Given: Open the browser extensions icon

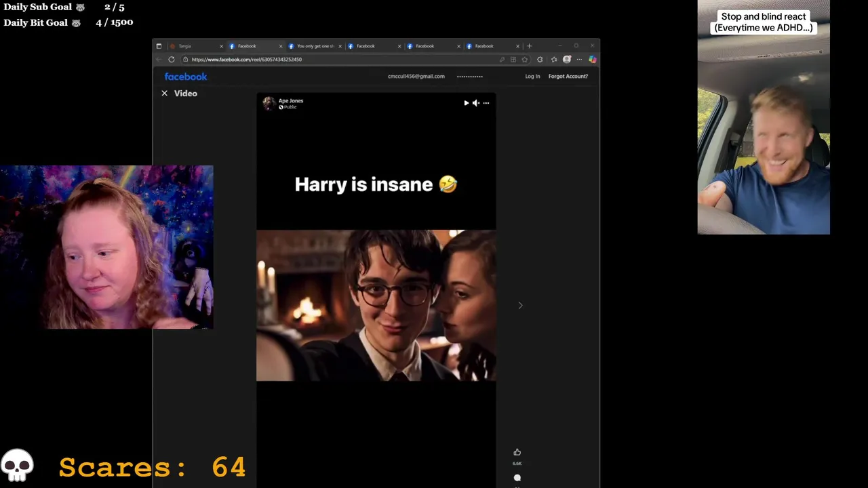Looking at the screenshot, I should pyautogui.click(x=540, y=60).
